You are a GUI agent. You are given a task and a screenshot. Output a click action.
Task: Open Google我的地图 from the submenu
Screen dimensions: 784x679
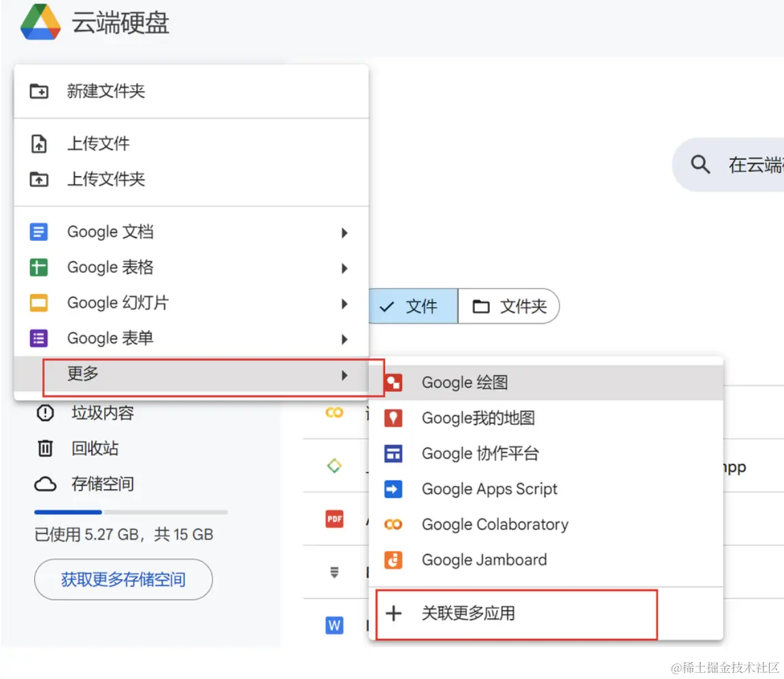546,418
